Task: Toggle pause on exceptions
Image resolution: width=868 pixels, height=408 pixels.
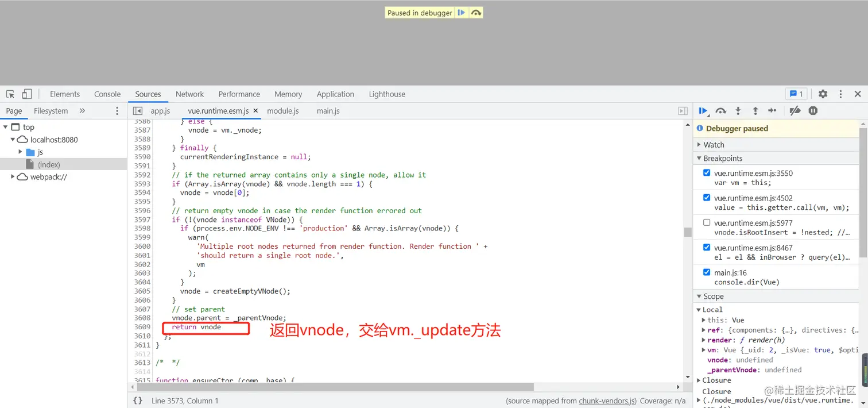Action: point(813,111)
